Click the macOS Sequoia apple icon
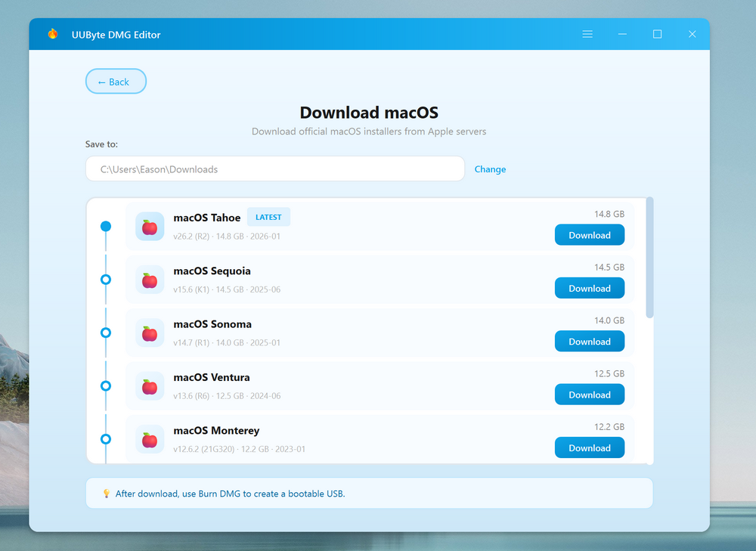Viewport: 756px width, 551px height. pos(150,280)
